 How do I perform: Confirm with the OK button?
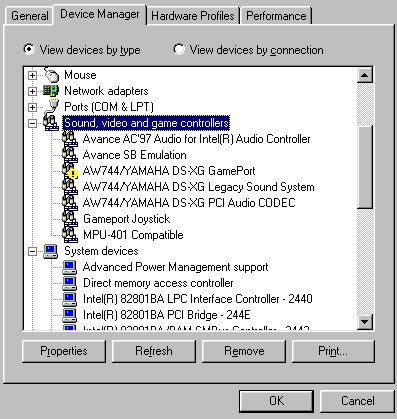pyautogui.click(x=276, y=401)
